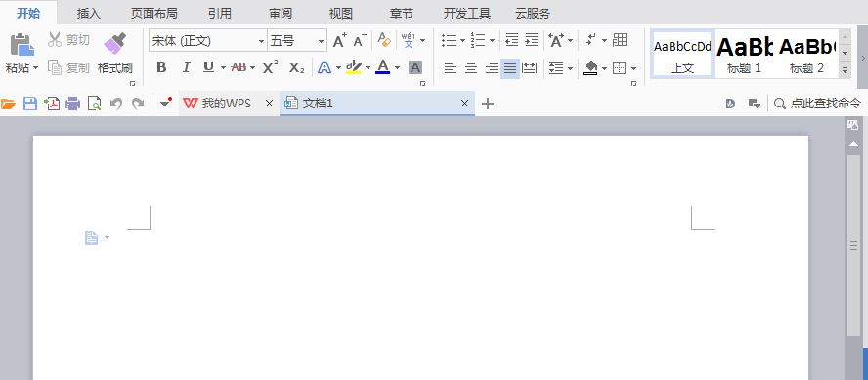Click the Paste clipboard icon
The height and width of the screenshot is (380, 868).
tap(22, 45)
